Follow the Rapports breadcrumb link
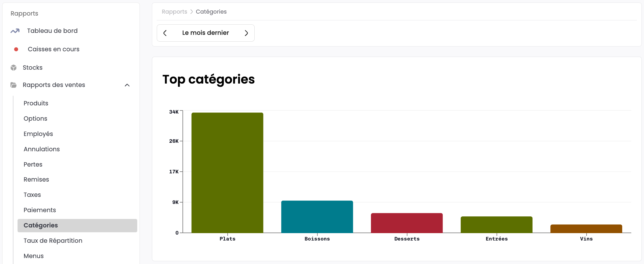Image resolution: width=644 pixels, height=264 pixels. 174,12
